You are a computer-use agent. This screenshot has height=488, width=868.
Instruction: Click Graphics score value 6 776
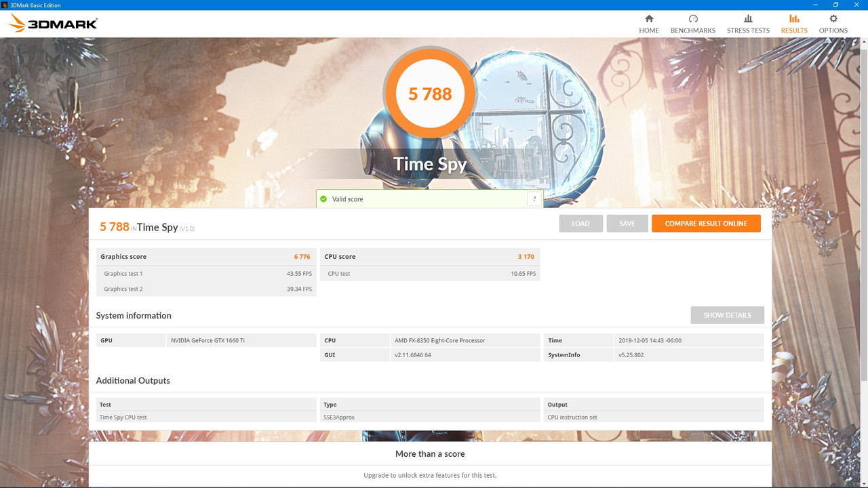click(302, 257)
